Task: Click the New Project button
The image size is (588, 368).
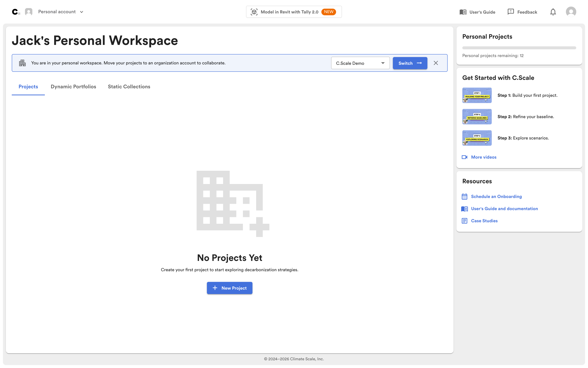Action: pyautogui.click(x=230, y=288)
